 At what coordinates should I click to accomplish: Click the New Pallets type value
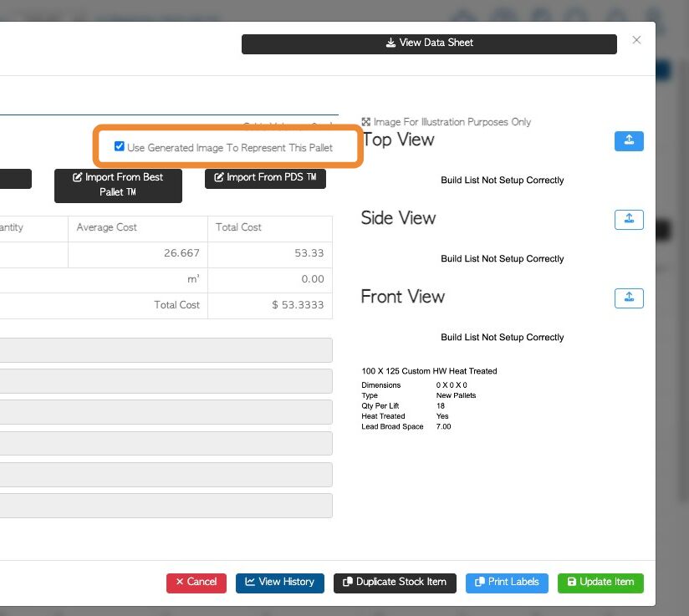click(x=456, y=395)
